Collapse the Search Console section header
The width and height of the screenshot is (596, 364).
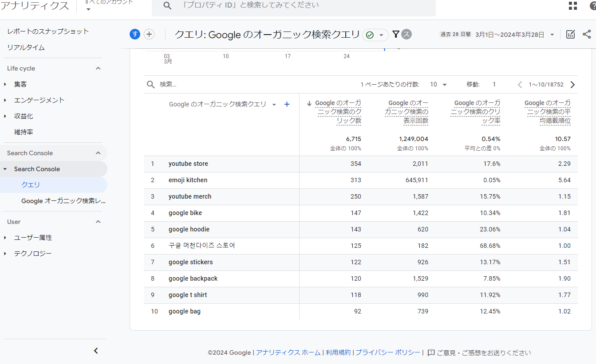(98, 153)
